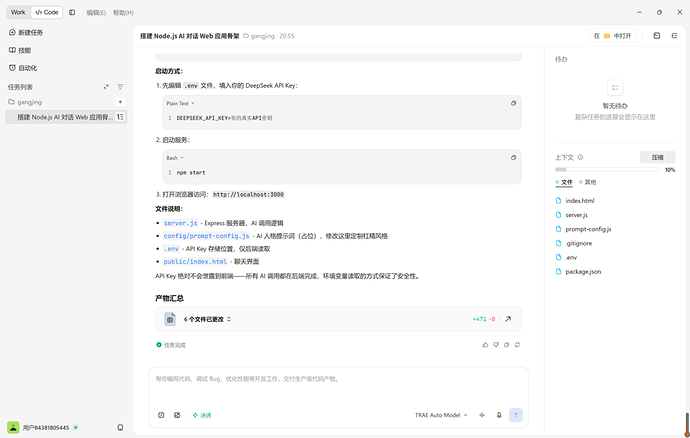The width and height of the screenshot is (690, 438).
Task: Click the conversation title in header
Action: coord(190,36)
